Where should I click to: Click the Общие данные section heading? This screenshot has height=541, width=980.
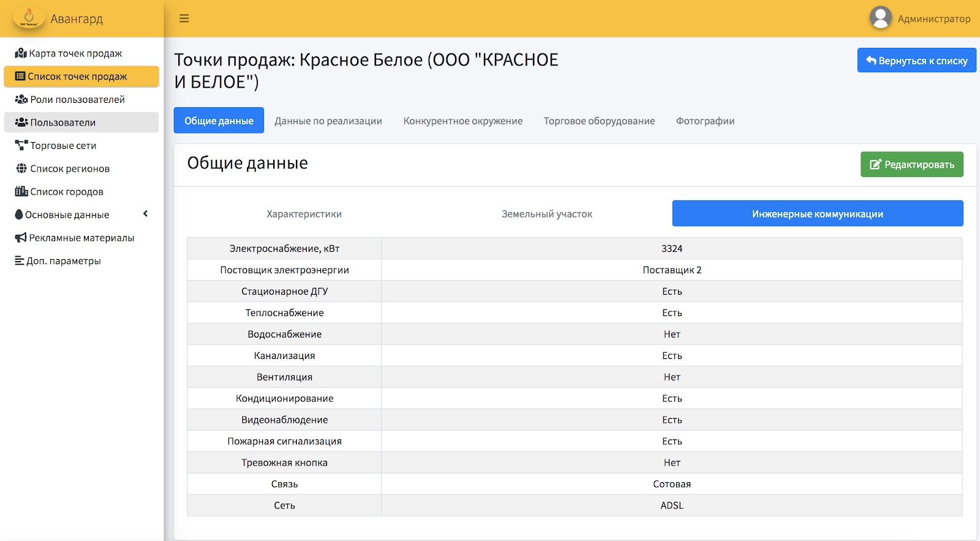tap(247, 163)
